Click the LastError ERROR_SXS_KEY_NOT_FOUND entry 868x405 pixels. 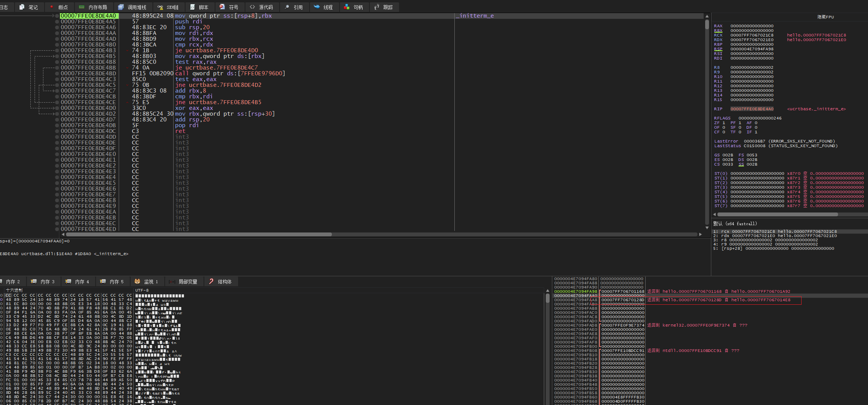pyautogui.click(x=775, y=141)
